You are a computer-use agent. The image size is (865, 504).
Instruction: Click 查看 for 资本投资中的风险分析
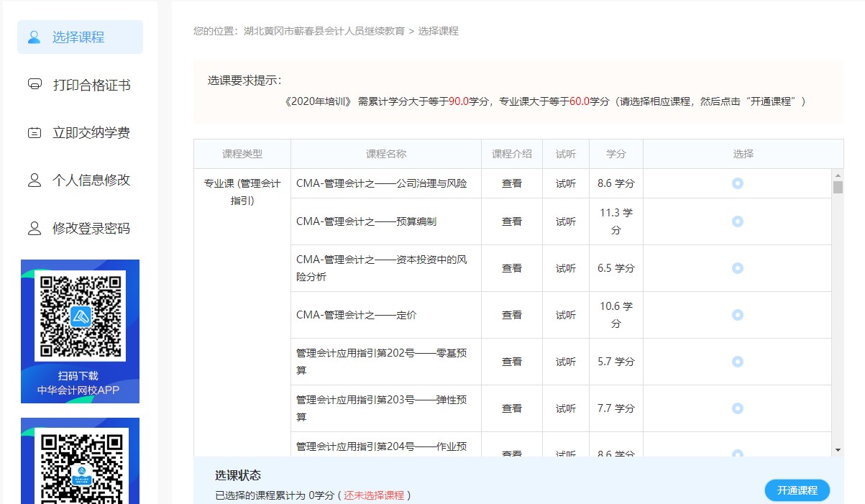tap(512, 268)
